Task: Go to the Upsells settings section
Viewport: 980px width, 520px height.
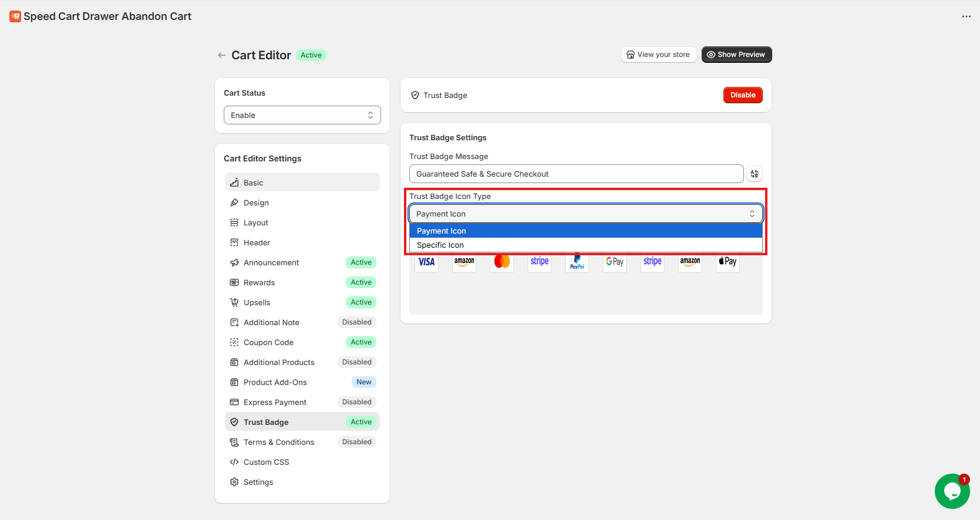Action: pyautogui.click(x=257, y=303)
